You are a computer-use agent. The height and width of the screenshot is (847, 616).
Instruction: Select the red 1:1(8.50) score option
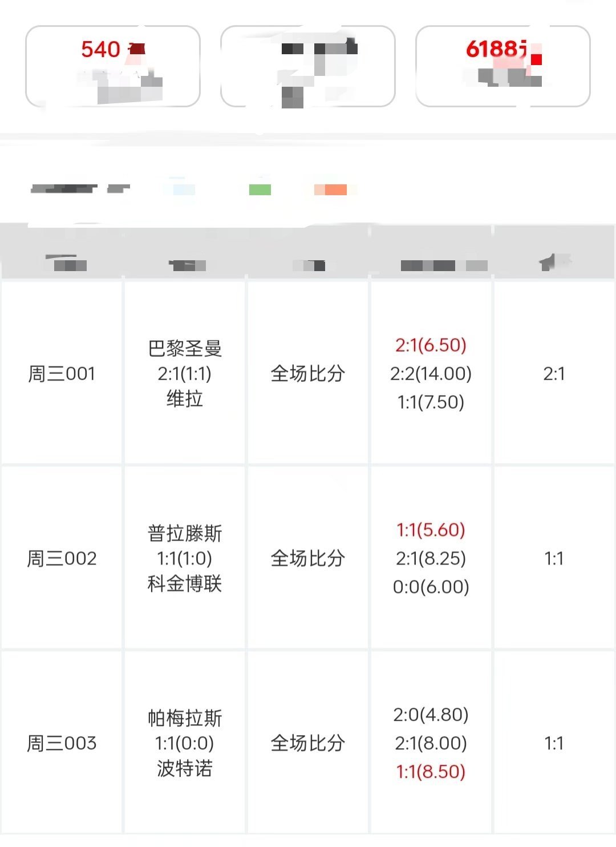coord(431,772)
